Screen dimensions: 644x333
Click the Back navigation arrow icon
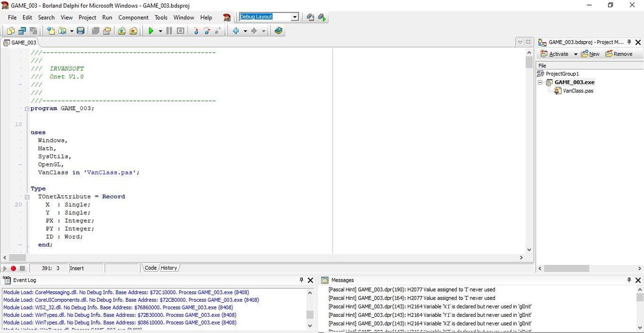click(x=235, y=31)
